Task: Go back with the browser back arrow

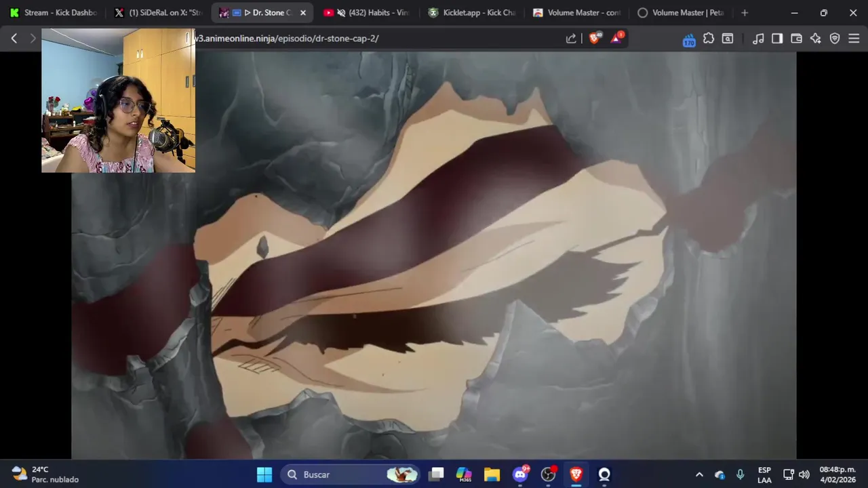Action: (14, 39)
